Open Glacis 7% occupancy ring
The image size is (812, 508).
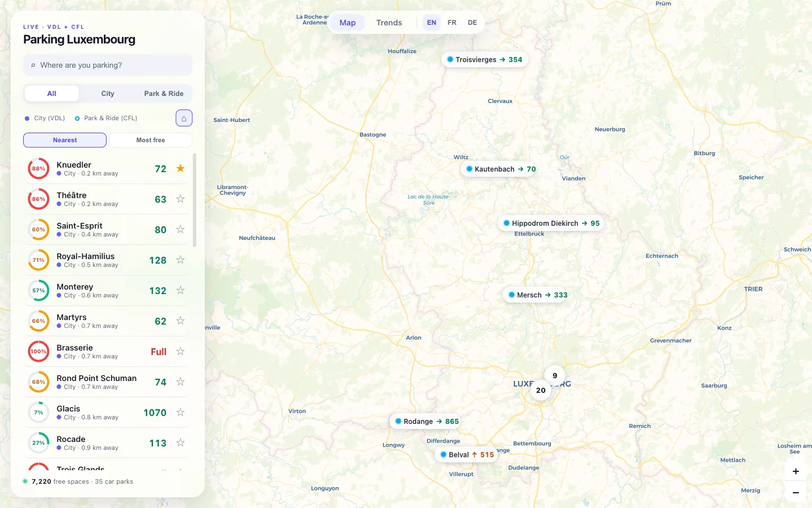(x=38, y=413)
